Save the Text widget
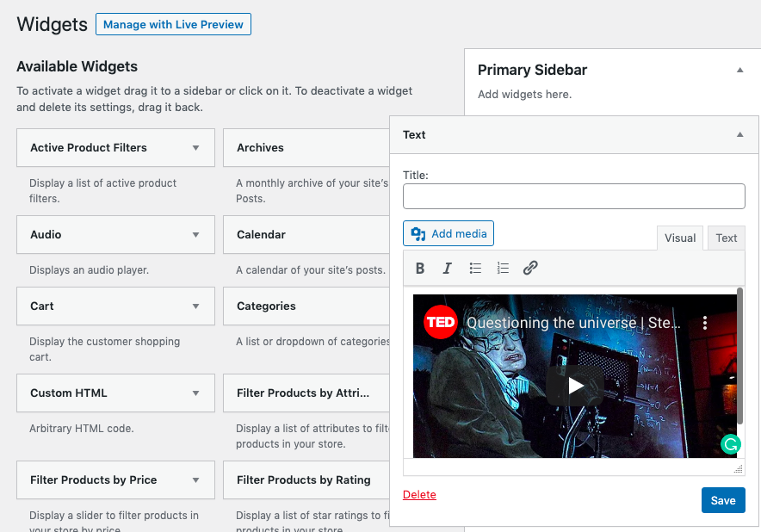This screenshot has height=532, width=761. [x=723, y=500]
